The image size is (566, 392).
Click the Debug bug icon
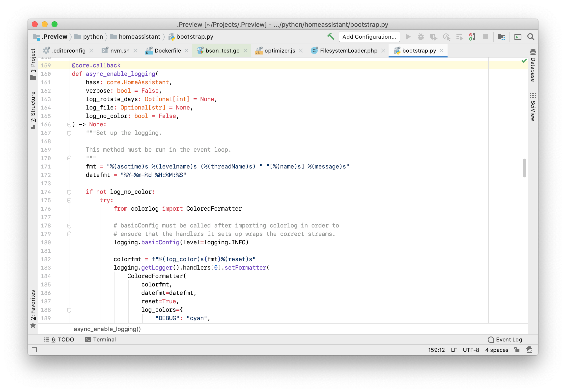(x=421, y=37)
